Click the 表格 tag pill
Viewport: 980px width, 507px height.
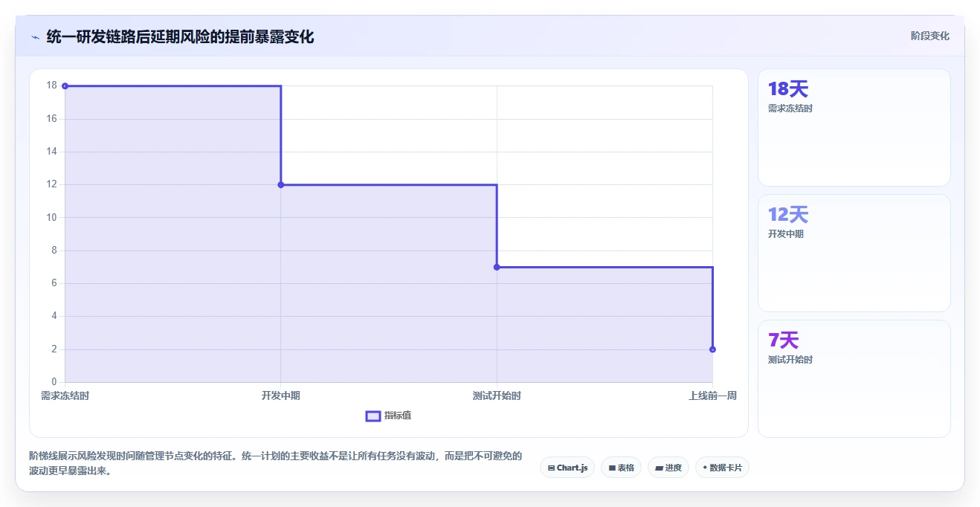tap(621, 468)
